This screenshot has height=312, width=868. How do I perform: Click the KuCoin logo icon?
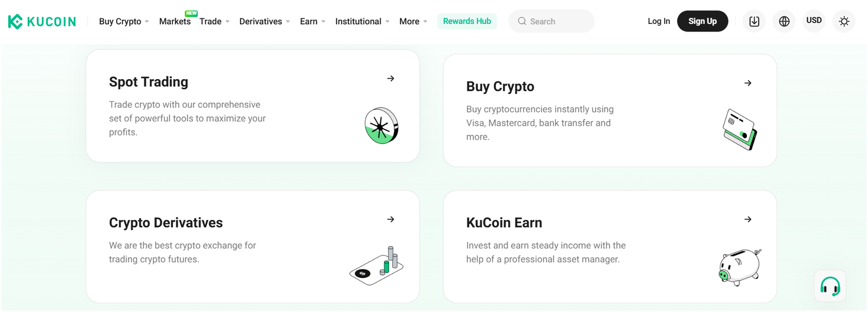coord(15,21)
